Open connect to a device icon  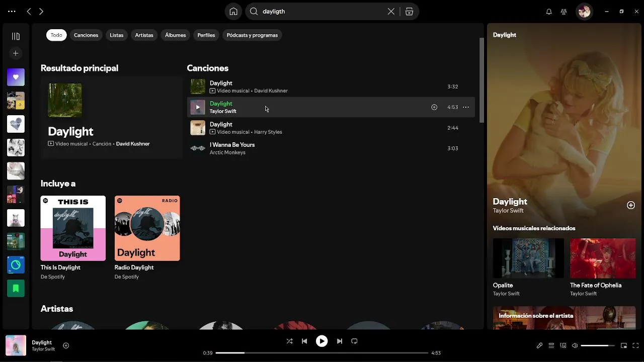(563, 345)
